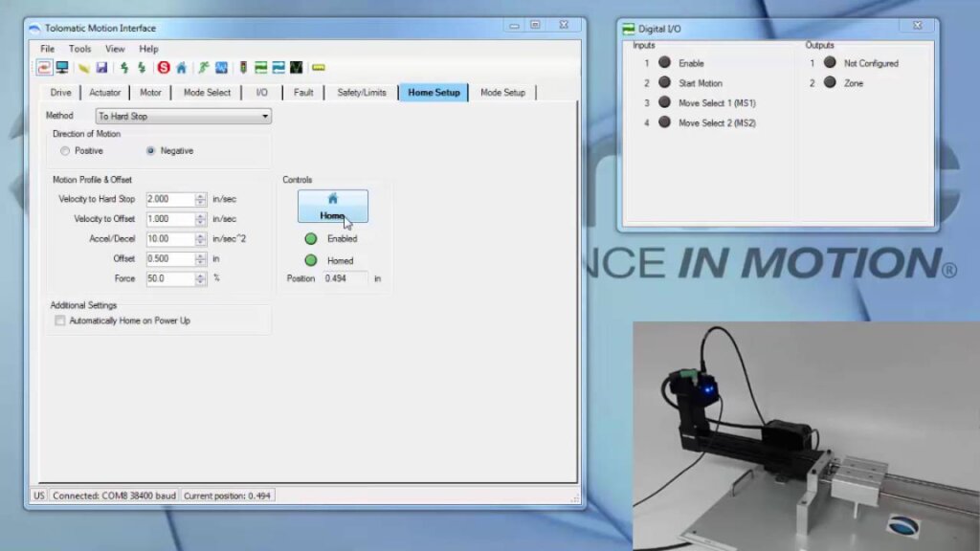Open the Safety/Limits tab

tap(361, 93)
